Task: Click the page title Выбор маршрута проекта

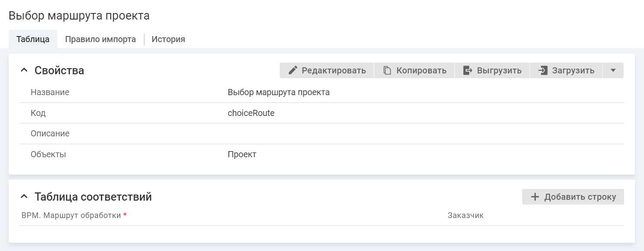Action: click(79, 16)
